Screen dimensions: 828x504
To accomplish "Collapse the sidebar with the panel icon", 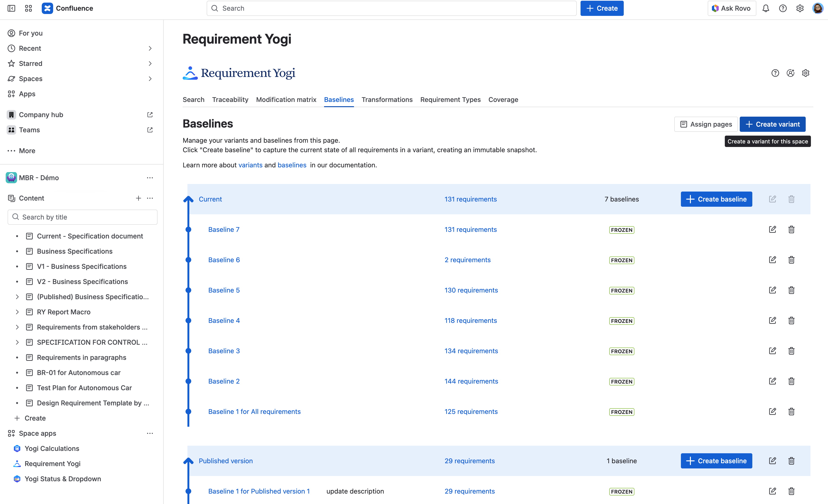I will [x=11, y=8].
